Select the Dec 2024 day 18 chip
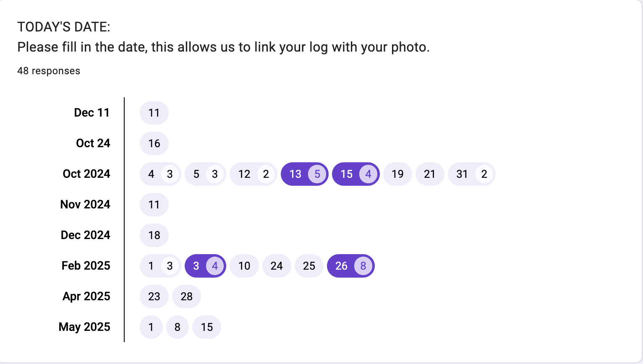This screenshot has width=643, height=364. pyautogui.click(x=154, y=235)
